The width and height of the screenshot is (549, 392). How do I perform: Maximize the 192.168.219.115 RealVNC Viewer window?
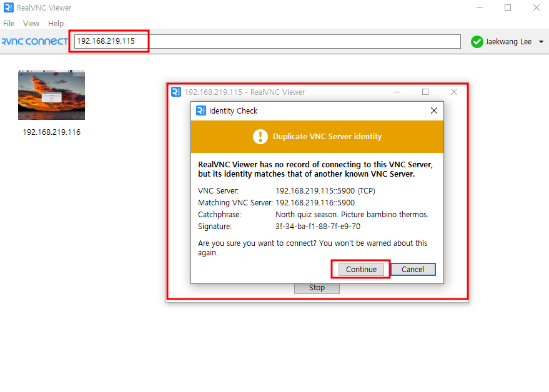(x=425, y=92)
